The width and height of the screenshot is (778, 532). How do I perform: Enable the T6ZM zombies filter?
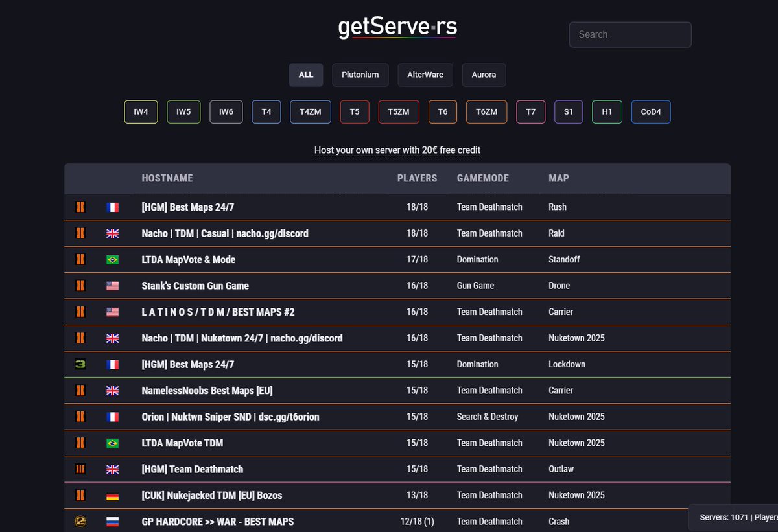click(486, 111)
